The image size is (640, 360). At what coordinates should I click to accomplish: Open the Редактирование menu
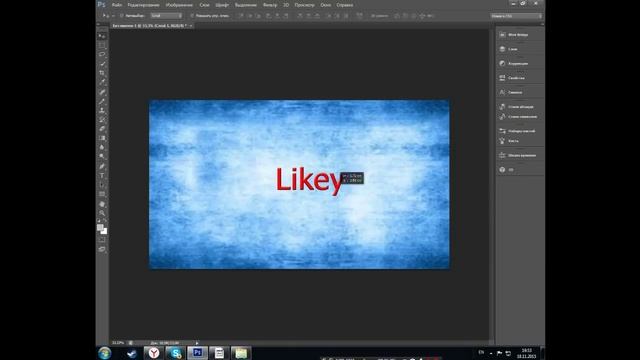[143, 5]
